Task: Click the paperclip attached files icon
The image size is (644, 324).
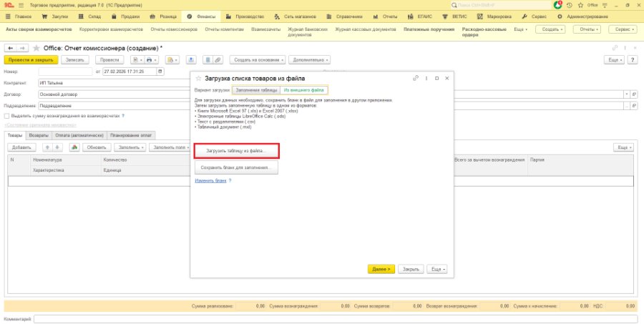Action: (218, 60)
